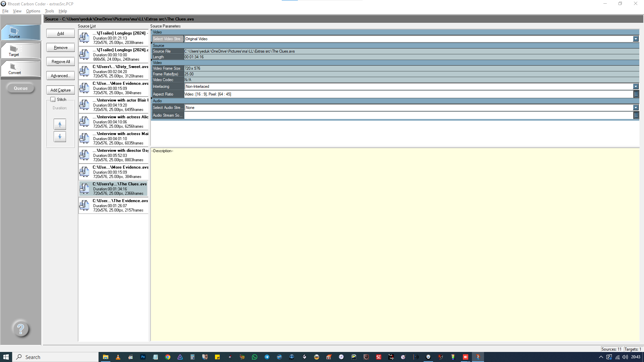Show hidden system tray icons

pos(601,357)
